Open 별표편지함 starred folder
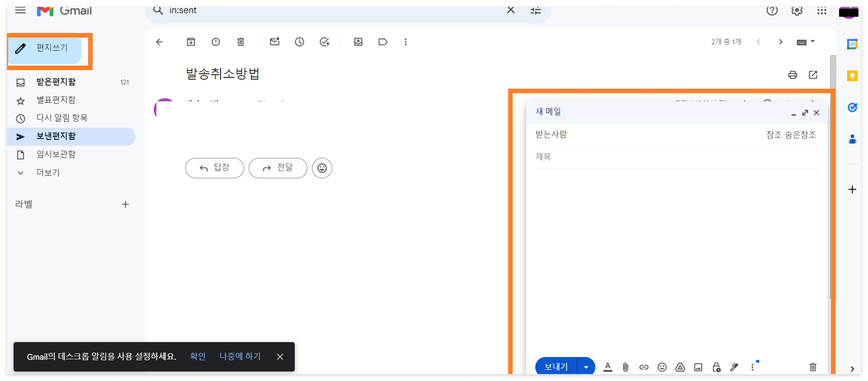This screenshot has height=381, width=868. click(71, 100)
